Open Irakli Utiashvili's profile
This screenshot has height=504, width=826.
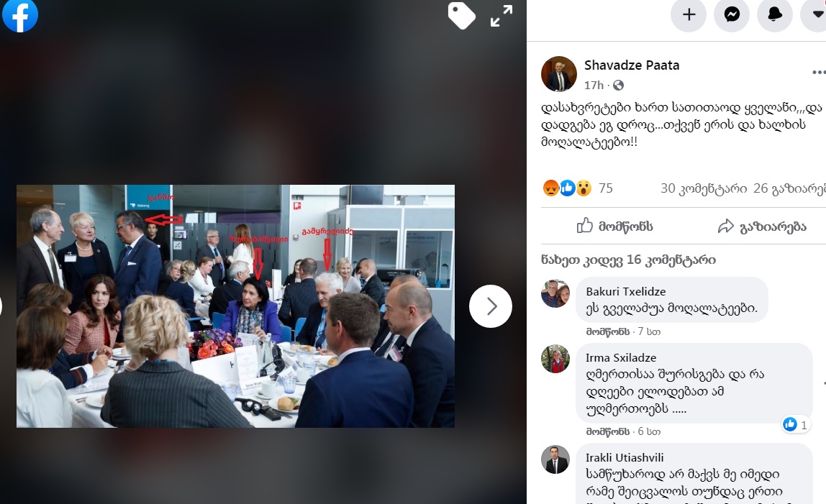click(x=625, y=458)
